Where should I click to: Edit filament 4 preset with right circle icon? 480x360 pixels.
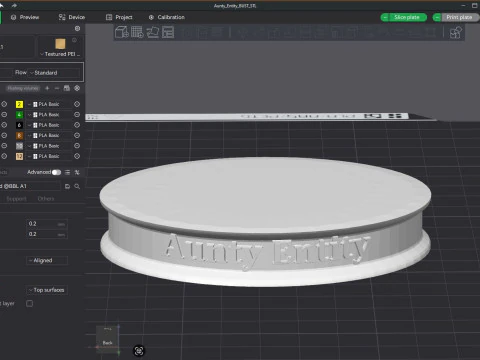pos(77,115)
